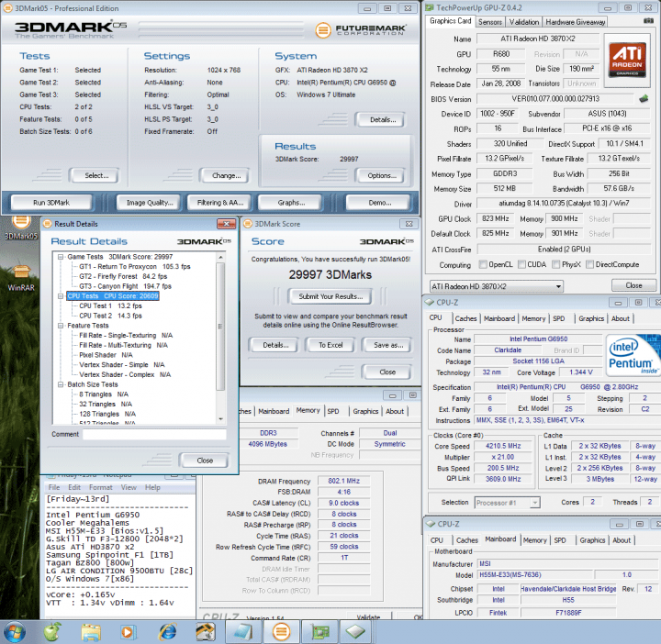Switch to 3DMark05 taskbar button
Screen dimensions: 661x644
click(281, 632)
